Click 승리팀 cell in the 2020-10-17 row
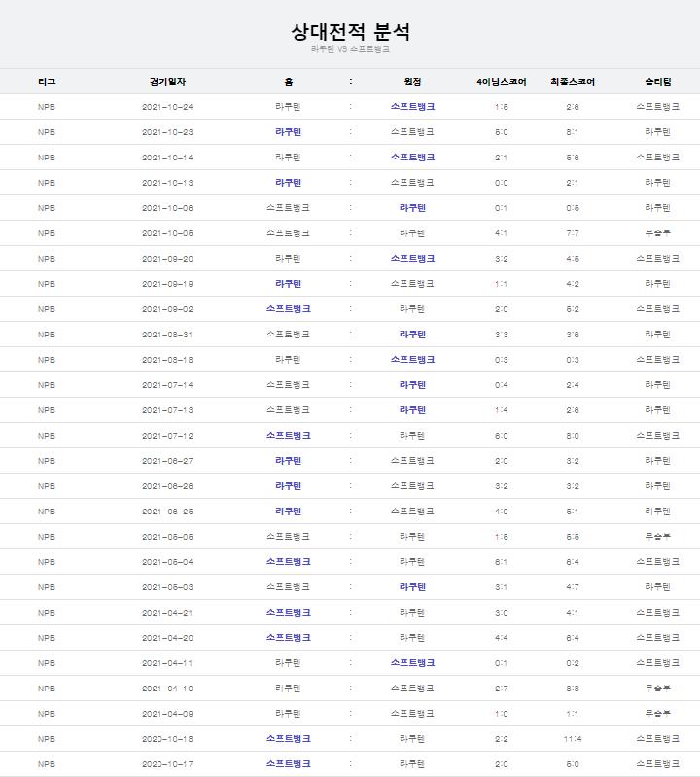Screen dimensions: 700x777 click(658, 763)
